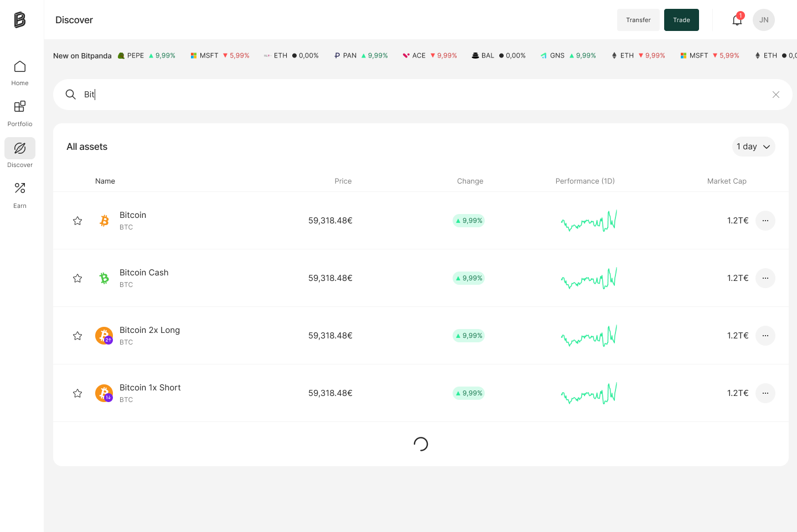Click the New on Bitpanda label

point(82,56)
